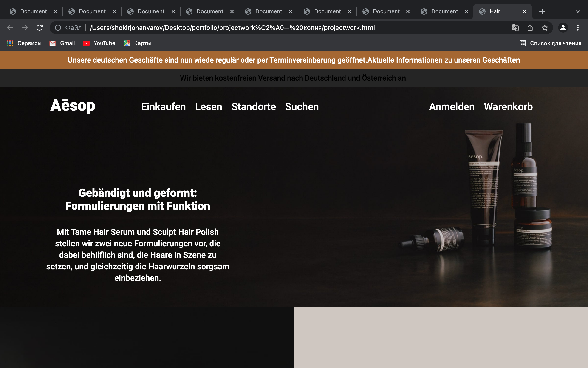Viewport: 588px width, 368px height.
Task: Close the fourth Document tab
Action: point(232,11)
